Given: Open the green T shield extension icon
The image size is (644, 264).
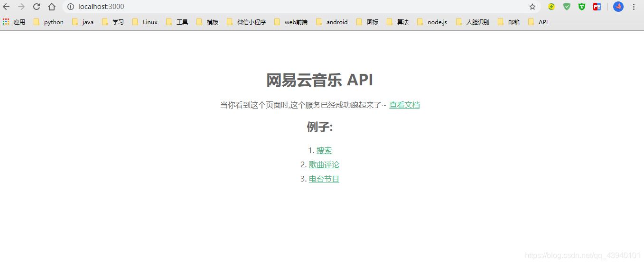Looking at the screenshot, I should 582,7.
